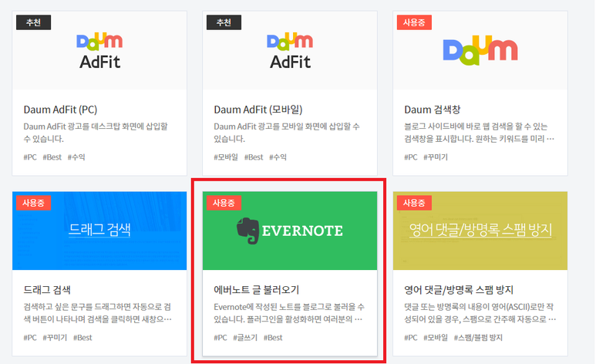
Task: Open the 영어 댓글/방명록 스팸 방지 title
Action: pyautogui.click(x=459, y=290)
